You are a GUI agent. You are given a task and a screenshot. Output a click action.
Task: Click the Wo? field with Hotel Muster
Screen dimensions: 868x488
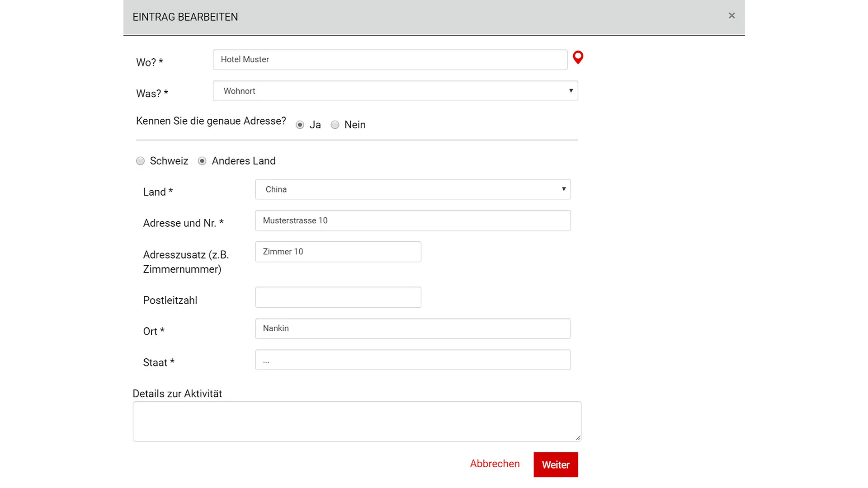pos(390,60)
